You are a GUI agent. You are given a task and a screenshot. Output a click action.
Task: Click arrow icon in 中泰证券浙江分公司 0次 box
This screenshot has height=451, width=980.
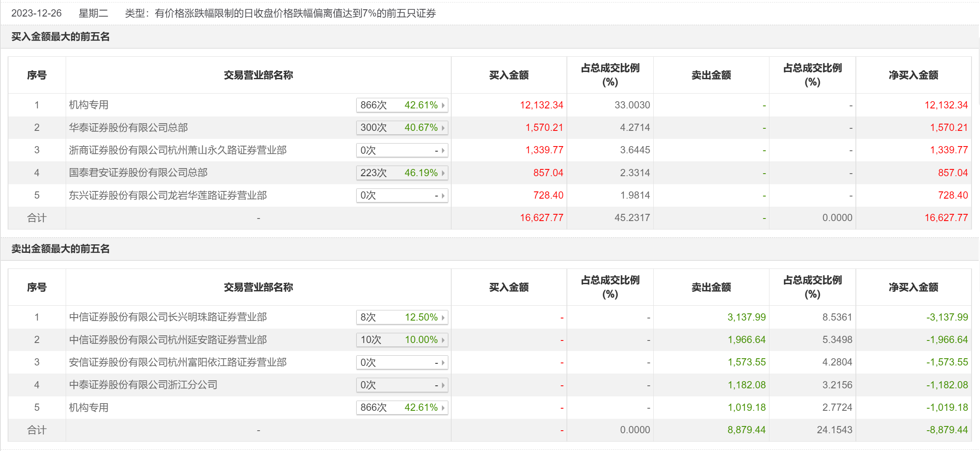443,385
